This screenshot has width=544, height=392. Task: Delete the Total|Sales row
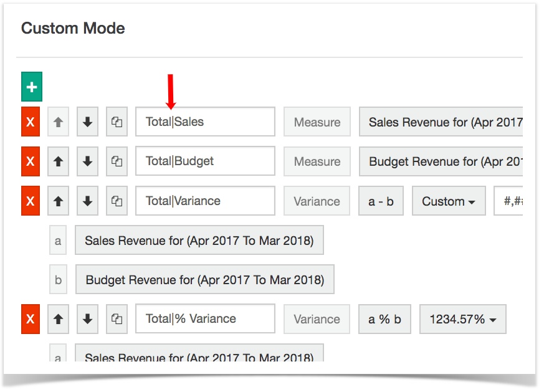coord(31,122)
